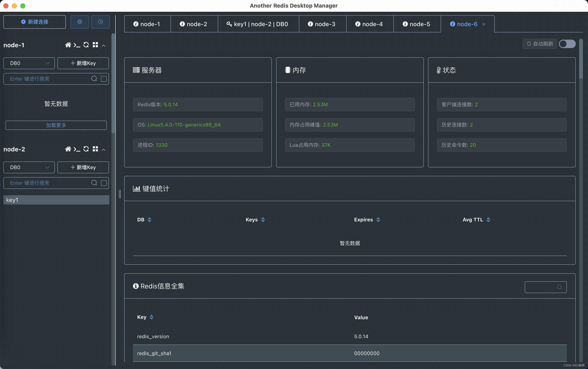Viewport: 588px width, 369px height.
Task: Sort key statistics by Expires column
Action: [x=378, y=220]
